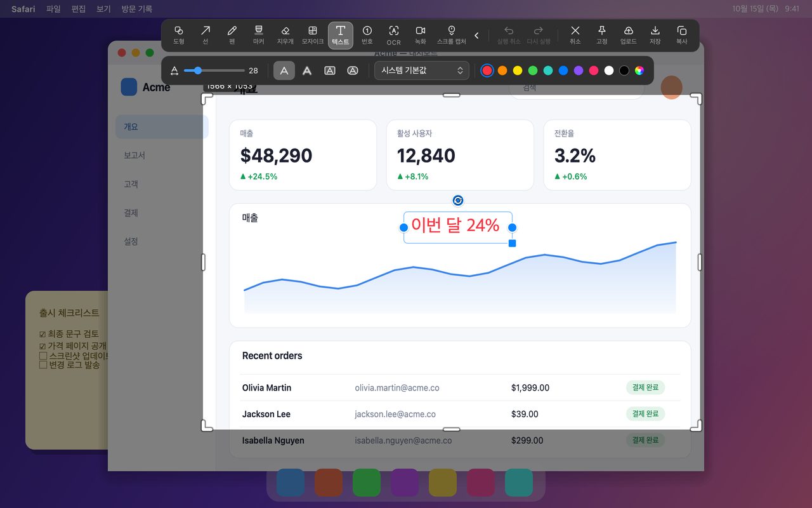The height and width of the screenshot is (508, 812).
Task: Open the 시스템 기본값 font dropdown
Action: pyautogui.click(x=422, y=70)
